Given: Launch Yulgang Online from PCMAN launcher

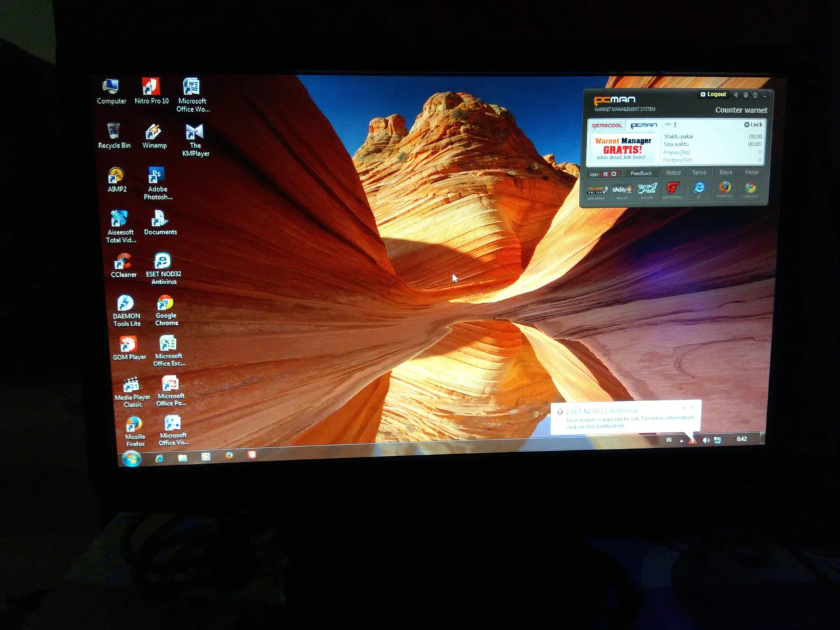Looking at the screenshot, I should 597,191.
